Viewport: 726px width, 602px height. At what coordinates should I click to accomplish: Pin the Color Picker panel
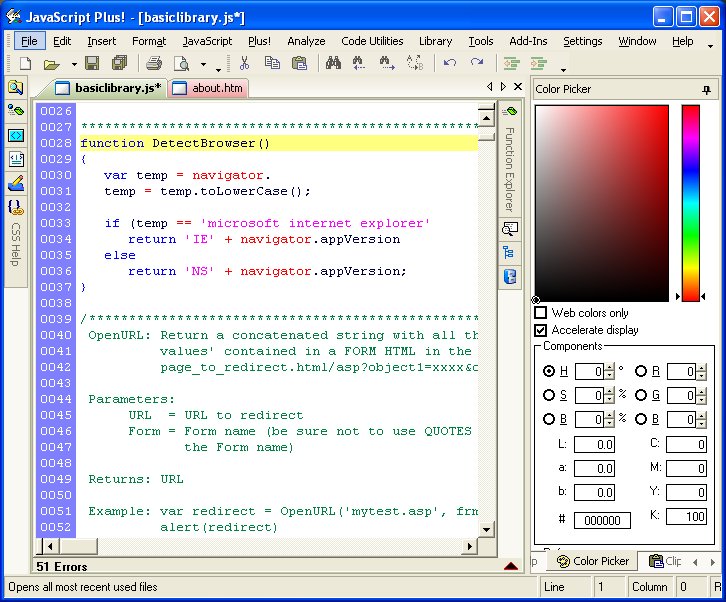click(707, 90)
